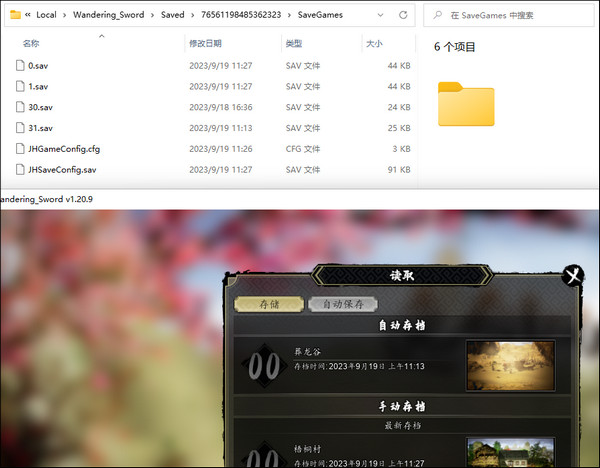Load the 梧桐村 manual save slot
The image size is (600, 468).
tap(402, 451)
